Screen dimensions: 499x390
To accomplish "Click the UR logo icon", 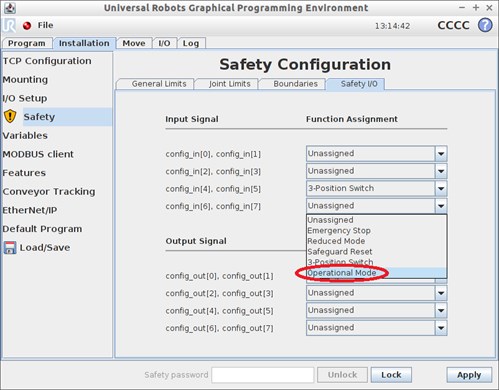I will [x=9, y=25].
